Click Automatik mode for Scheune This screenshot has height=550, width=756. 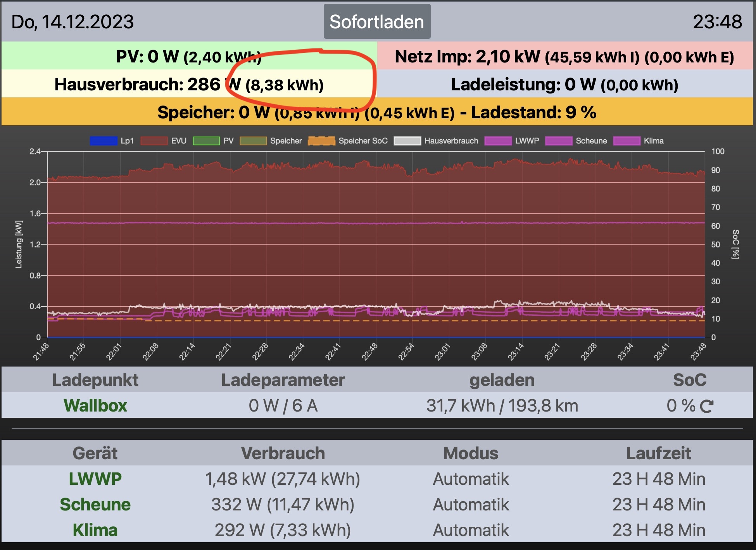point(471,504)
